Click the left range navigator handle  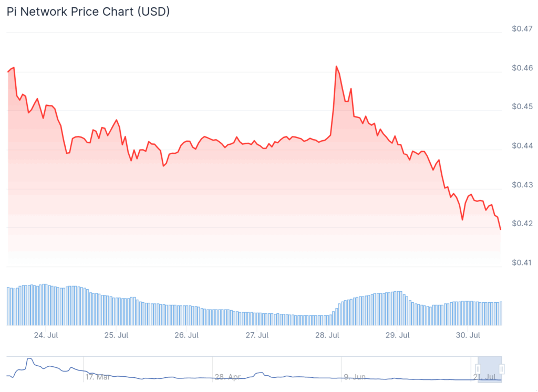click(x=478, y=369)
